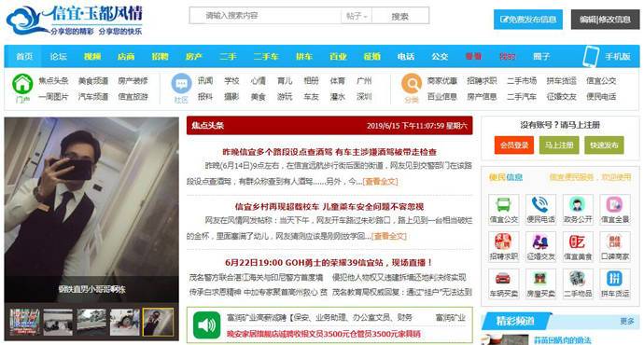Click the search input box
This screenshot has height=345, width=644.
point(265,16)
